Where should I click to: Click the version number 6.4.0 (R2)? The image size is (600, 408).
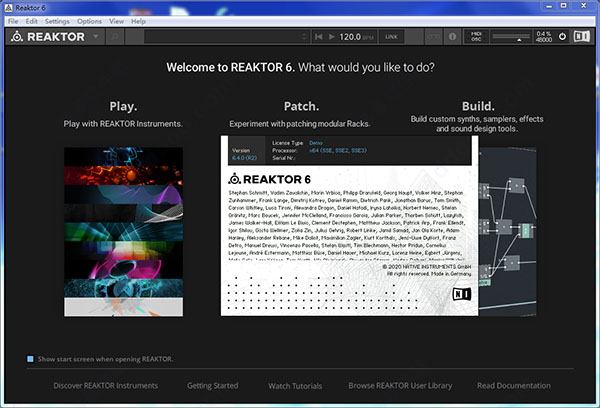(244, 158)
